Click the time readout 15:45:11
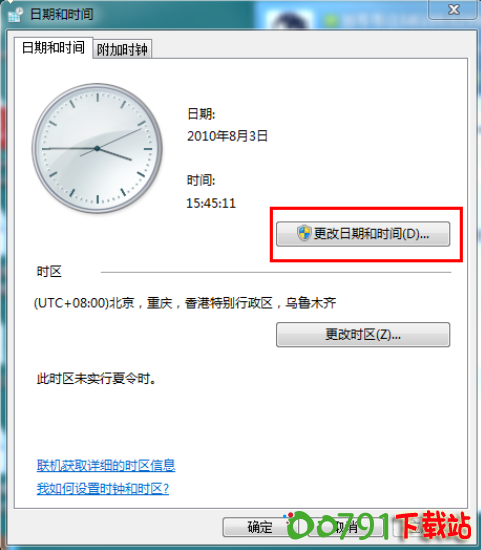 (x=211, y=203)
